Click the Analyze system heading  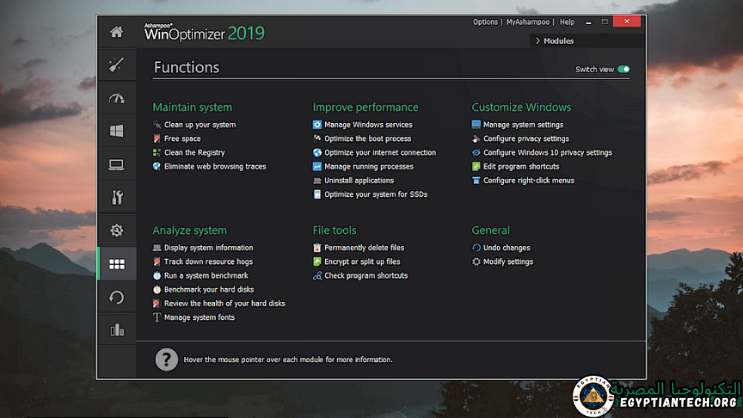[x=190, y=231]
